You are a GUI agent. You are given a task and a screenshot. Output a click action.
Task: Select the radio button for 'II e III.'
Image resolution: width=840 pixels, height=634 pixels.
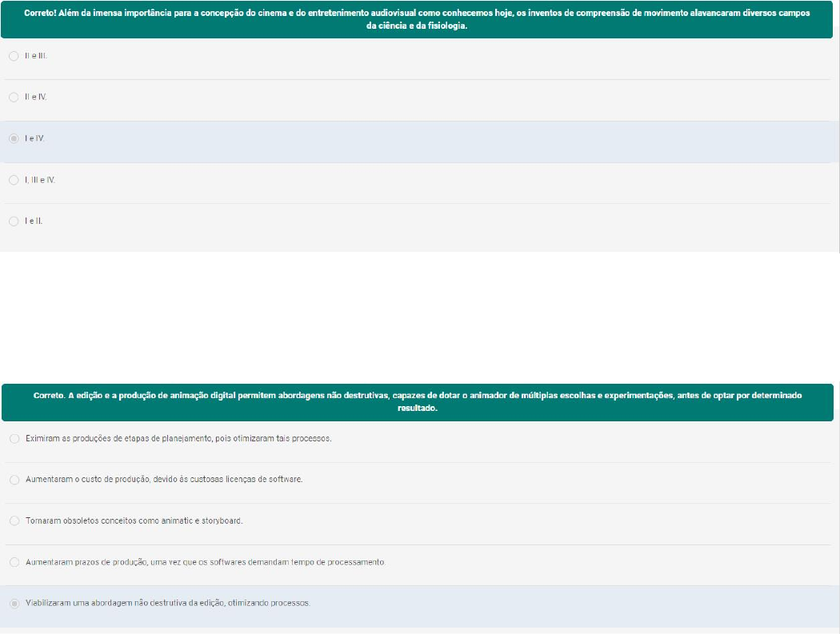14,56
